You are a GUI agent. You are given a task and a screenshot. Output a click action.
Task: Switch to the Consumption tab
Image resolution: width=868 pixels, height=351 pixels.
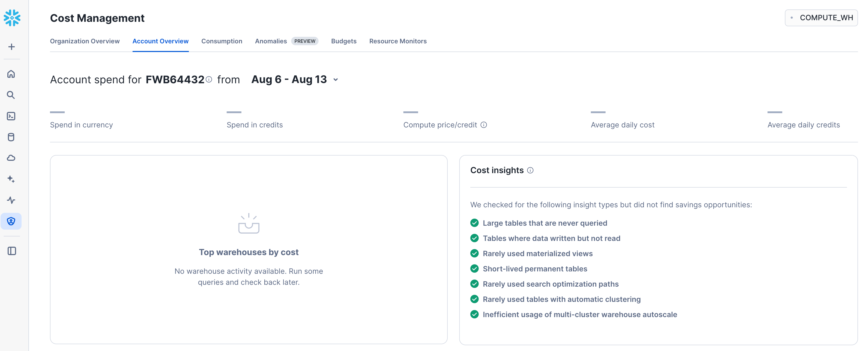click(x=221, y=41)
